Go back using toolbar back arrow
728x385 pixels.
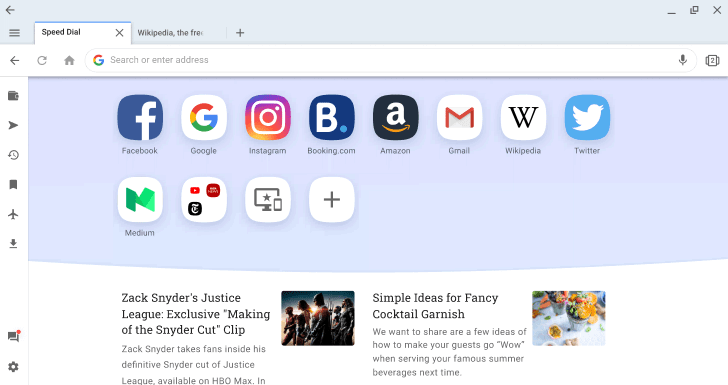(x=15, y=60)
